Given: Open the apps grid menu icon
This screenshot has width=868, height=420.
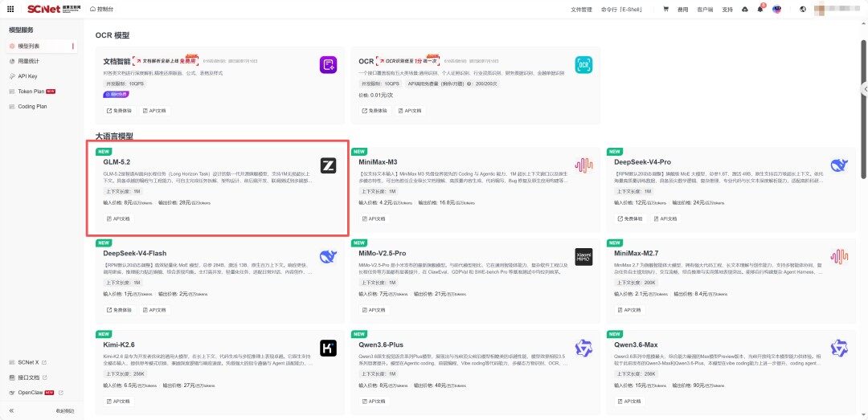Looking at the screenshot, I should coord(10,9).
